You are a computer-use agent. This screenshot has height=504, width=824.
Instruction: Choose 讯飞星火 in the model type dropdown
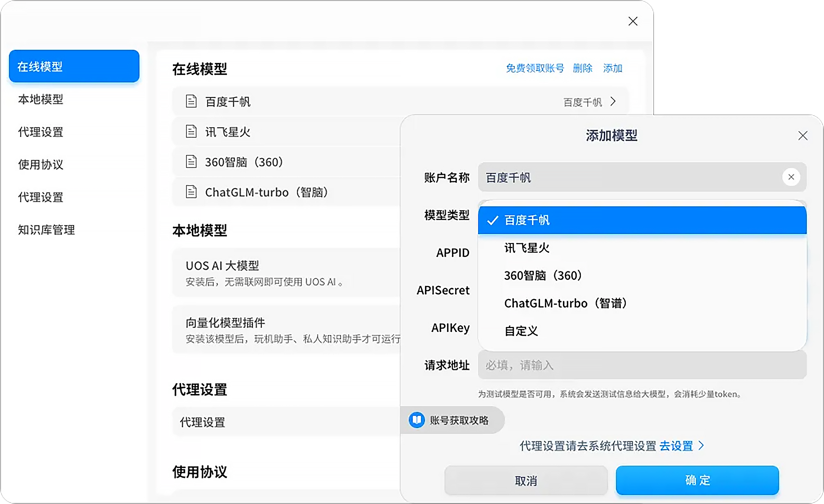(x=642, y=248)
